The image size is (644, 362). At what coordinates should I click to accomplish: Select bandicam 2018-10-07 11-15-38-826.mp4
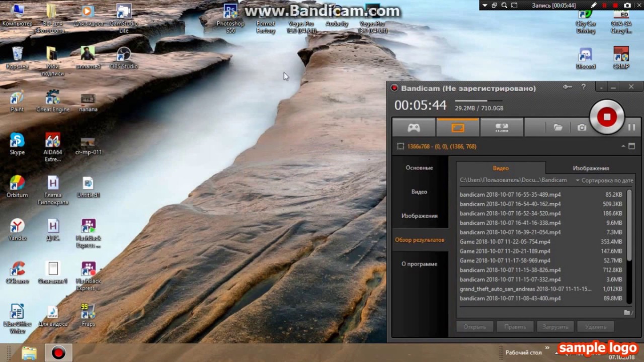[x=541, y=270]
